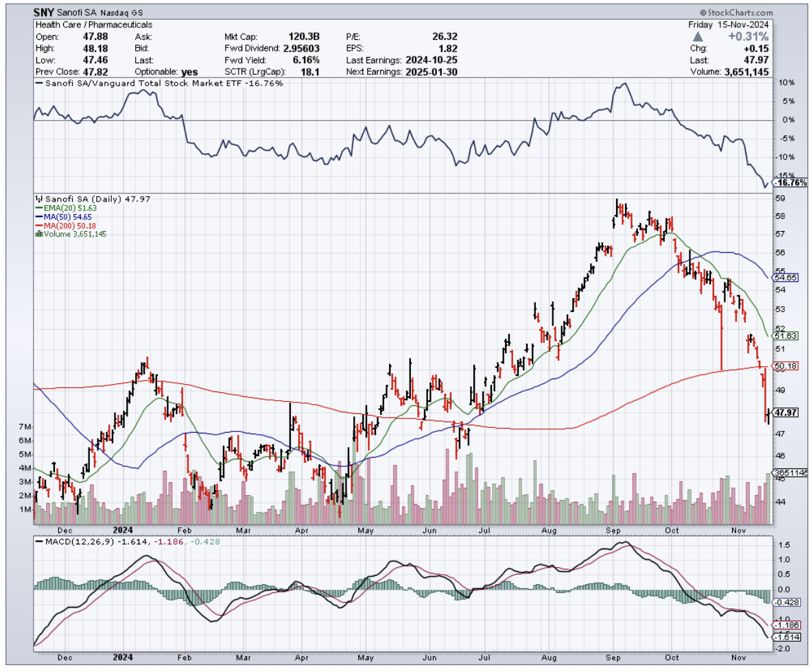Click the copyright StockCharts.com watermark
This screenshot has height=672, width=811.
click(736, 13)
